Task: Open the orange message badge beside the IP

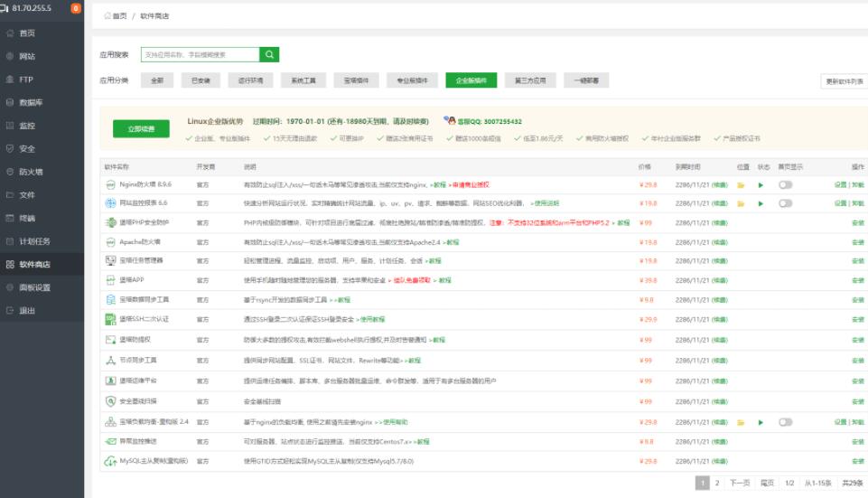Action: (76, 8)
